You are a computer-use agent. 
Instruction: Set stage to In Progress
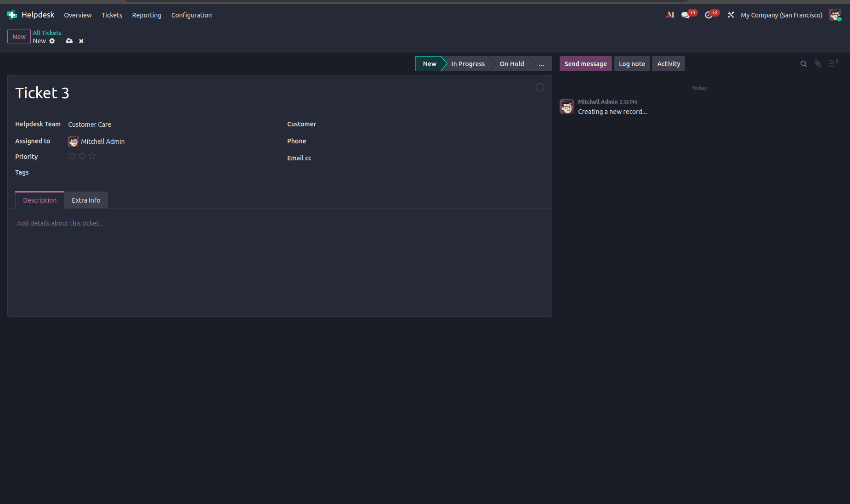[468, 64]
